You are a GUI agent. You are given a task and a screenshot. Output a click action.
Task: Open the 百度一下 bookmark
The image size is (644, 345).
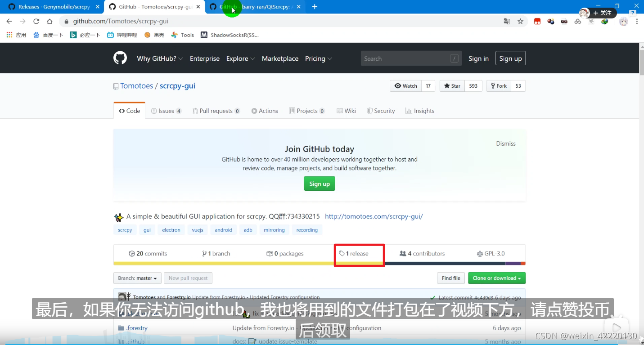pyautogui.click(x=48, y=35)
